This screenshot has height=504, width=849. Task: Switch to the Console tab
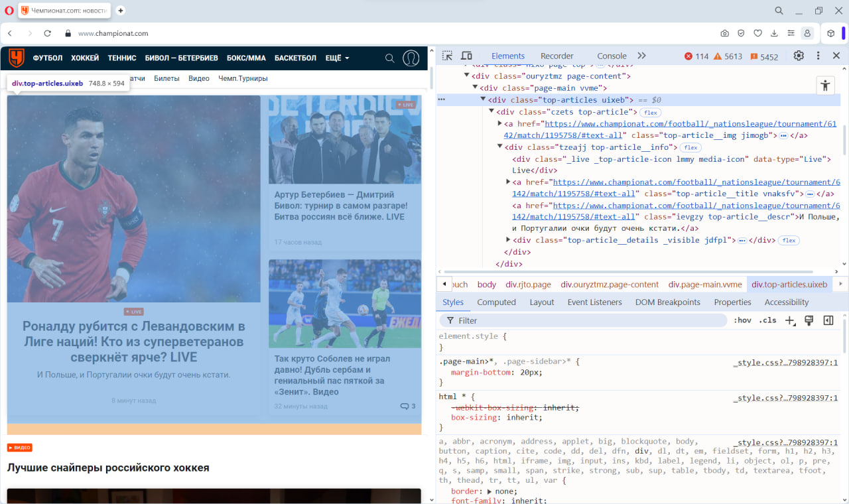pyautogui.click(x=612, y=56)
